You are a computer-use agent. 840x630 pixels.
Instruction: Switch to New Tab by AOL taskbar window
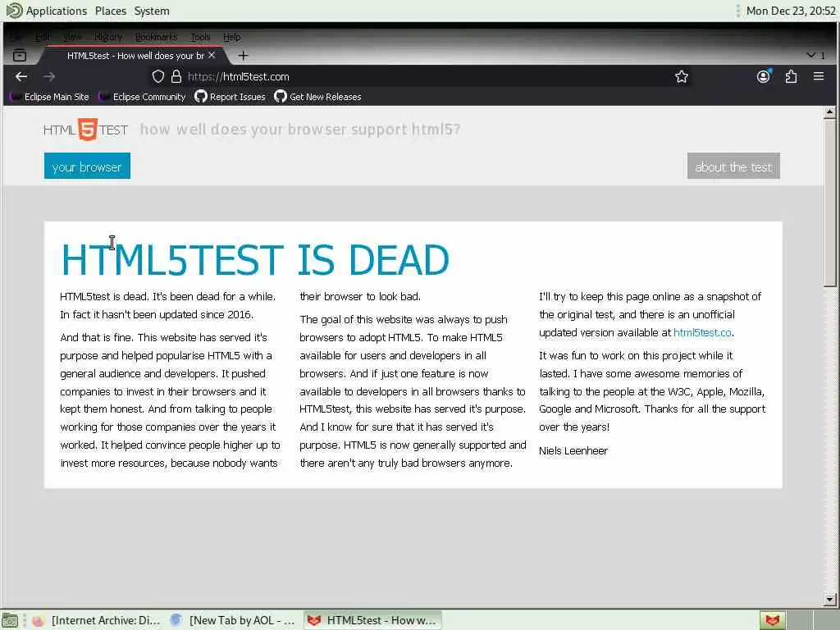[x=233, y=620]
